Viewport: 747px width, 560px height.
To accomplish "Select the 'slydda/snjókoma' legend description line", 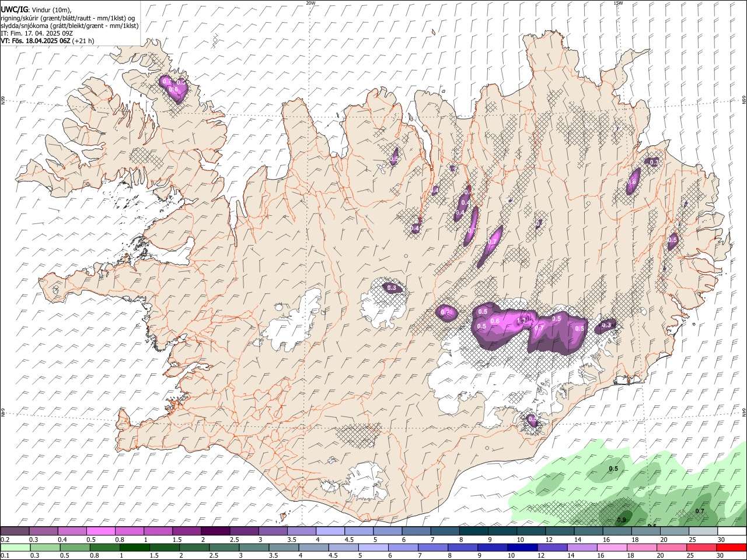I will pyautogui.click(x=69, y=26).
